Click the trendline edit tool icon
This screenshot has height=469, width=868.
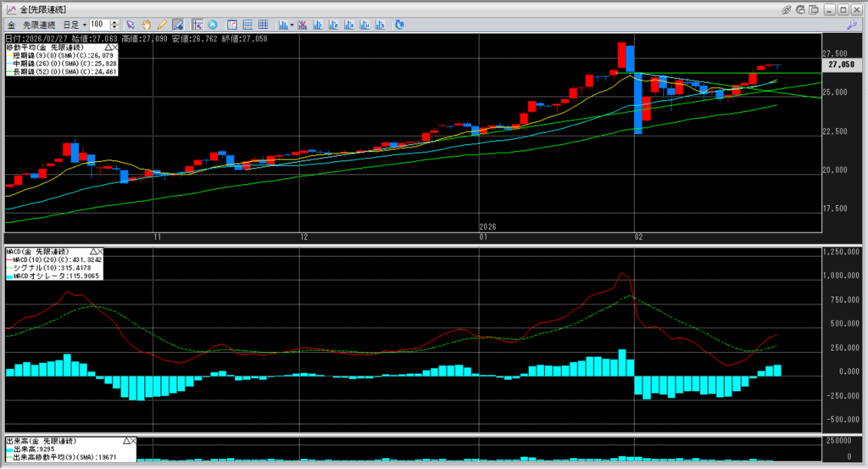point(178,25)
